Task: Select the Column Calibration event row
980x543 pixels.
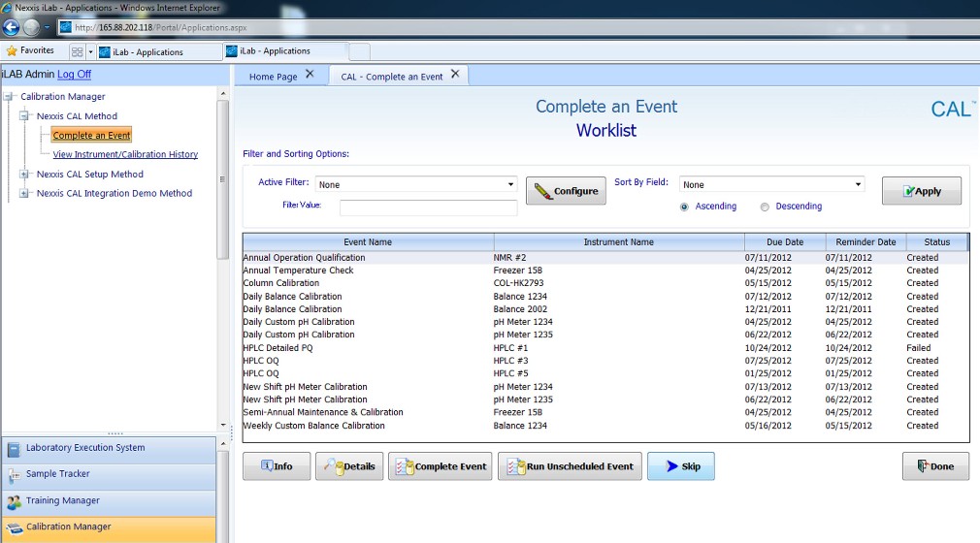Action: coord(605,283)
